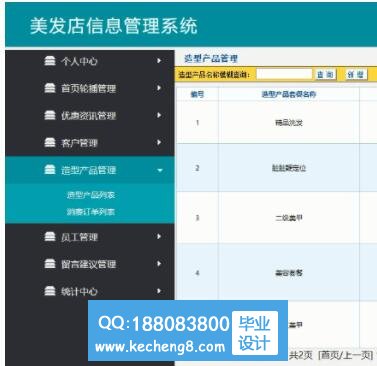The image size is (377, 366).
Task: Click the icon beside 造型产品管理 in sidebar
Action: (x=50, y=170)
